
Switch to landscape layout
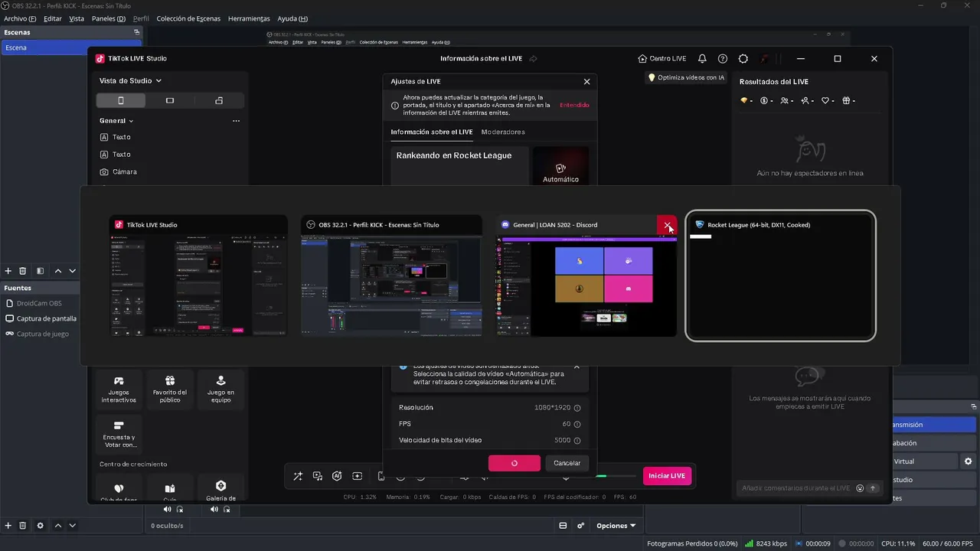170,100
